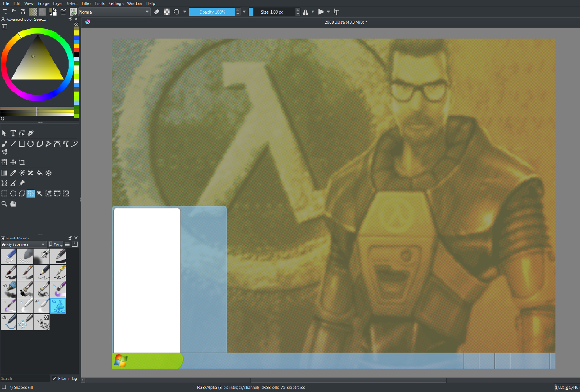Select the Freehand Brush tool
580x392 pixels.
coord(4,144)
